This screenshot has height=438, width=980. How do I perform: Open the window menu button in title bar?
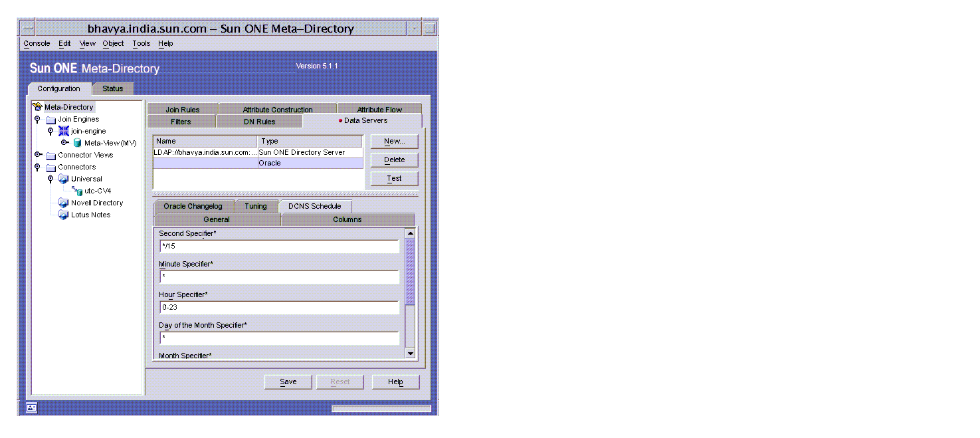click(x=28, y=29)
